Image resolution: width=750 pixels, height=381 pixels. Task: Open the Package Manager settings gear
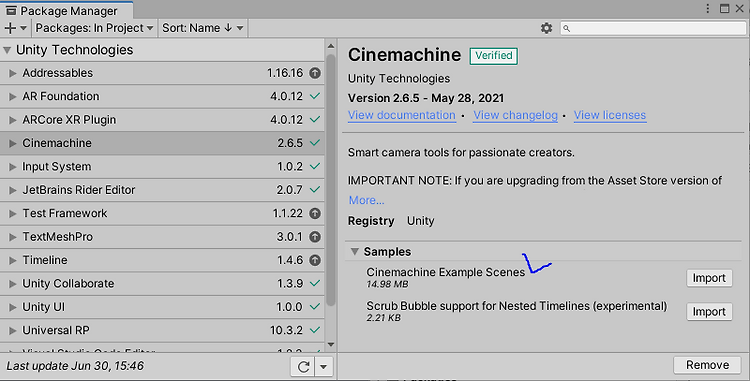[x=546, y=28]
